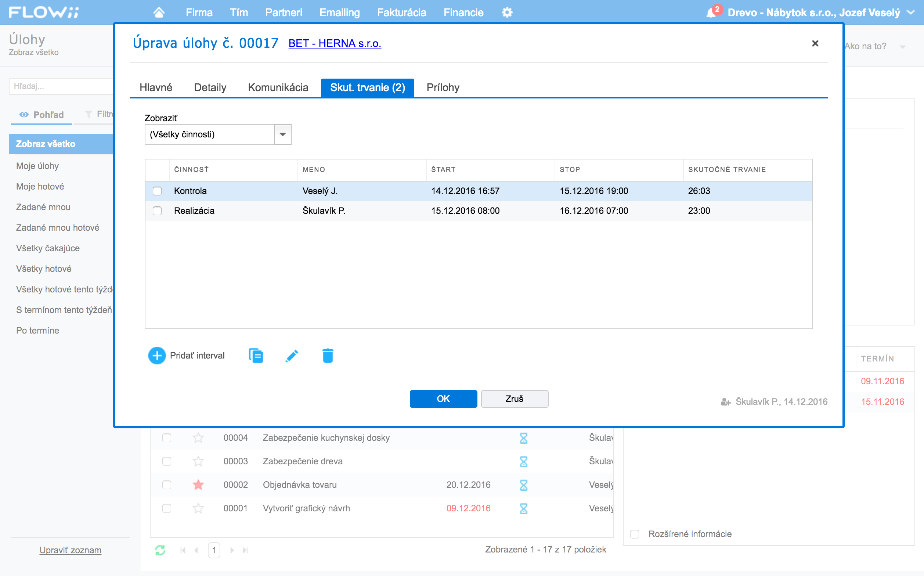Go to previous page arrow in pager

pyautogui.click(x=196, y=550)
